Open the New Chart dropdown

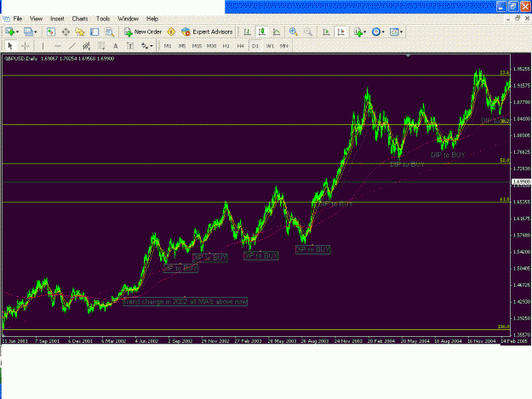[x=12, y=31]
